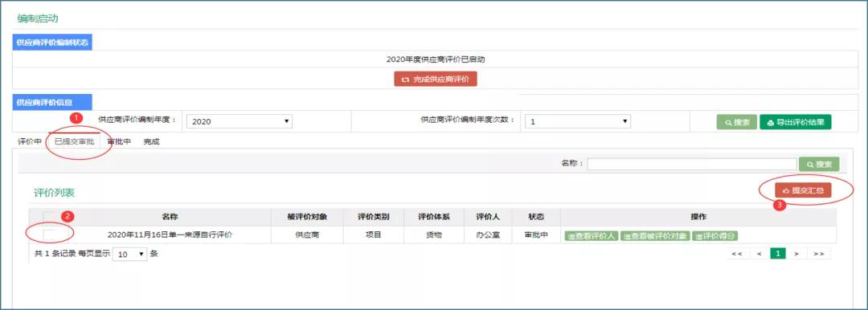
Task: Select page 1 in pagination
Action: [778, 254]
